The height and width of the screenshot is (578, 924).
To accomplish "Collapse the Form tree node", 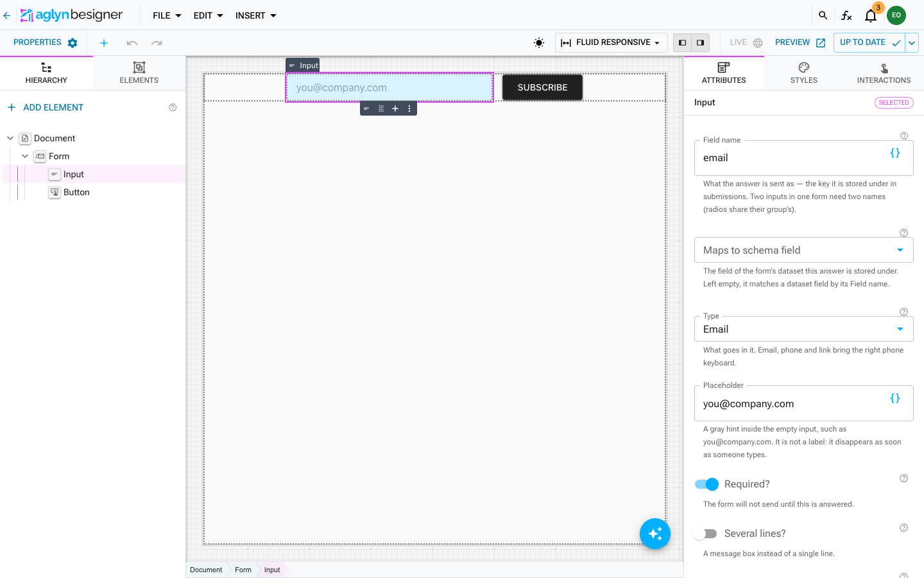I will (25, 156).
